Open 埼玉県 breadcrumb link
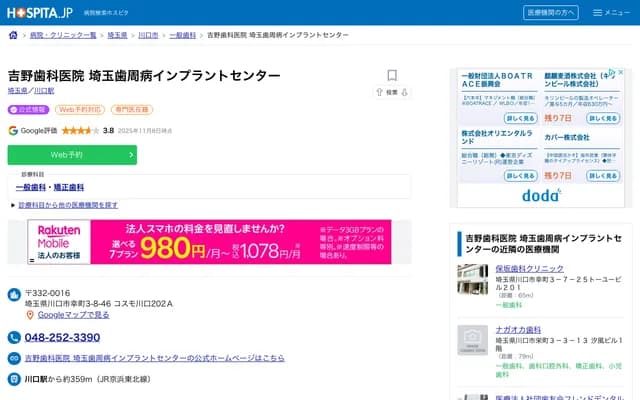Screen dimensions: 640x400 [x=117, y=35]
